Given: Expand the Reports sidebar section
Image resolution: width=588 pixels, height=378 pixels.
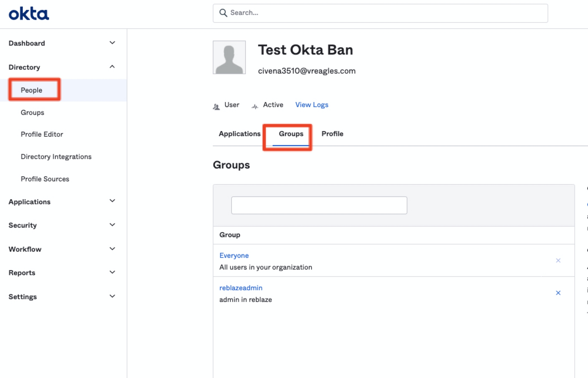Looking at the screenshot, I should pyautogui.click(x=112, y=272).
